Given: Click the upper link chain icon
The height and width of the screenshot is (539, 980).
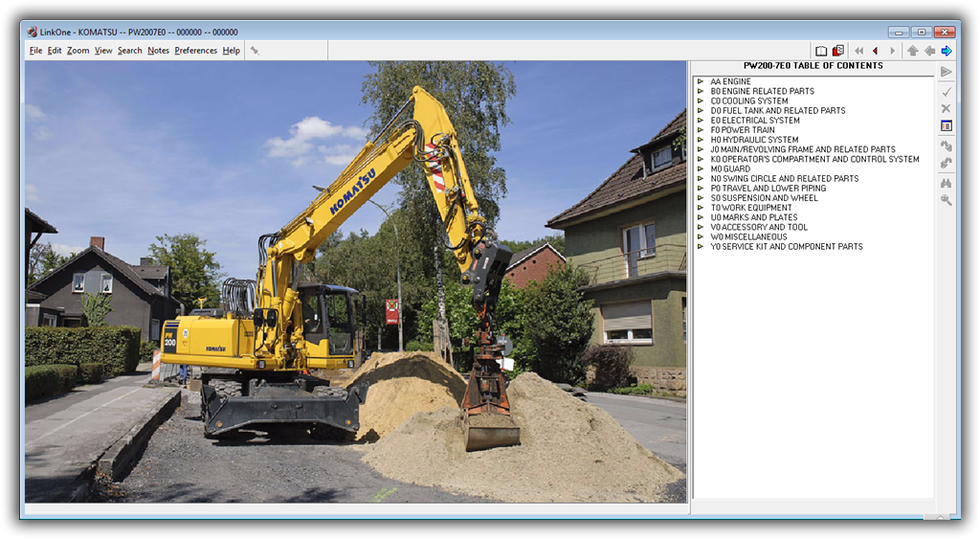Looking at the screenshot, I should [x=947, y=146].
